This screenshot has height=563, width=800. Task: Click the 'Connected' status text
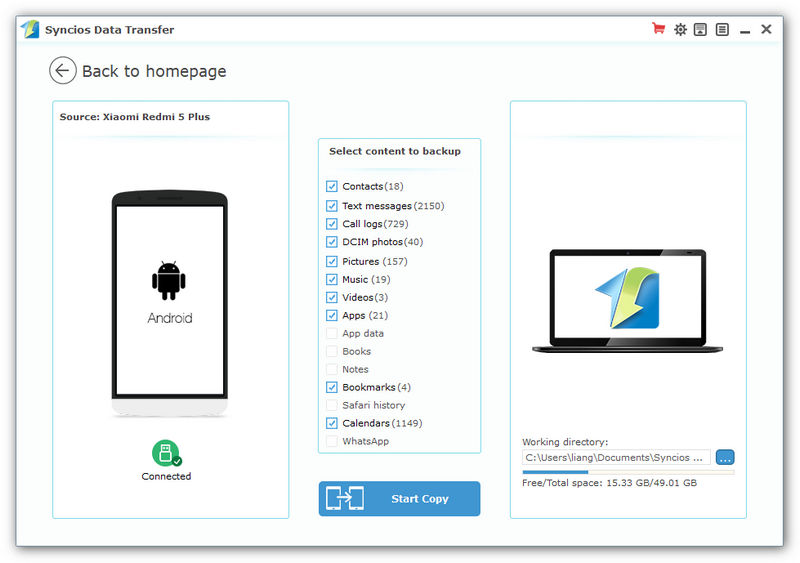point(166,476)
